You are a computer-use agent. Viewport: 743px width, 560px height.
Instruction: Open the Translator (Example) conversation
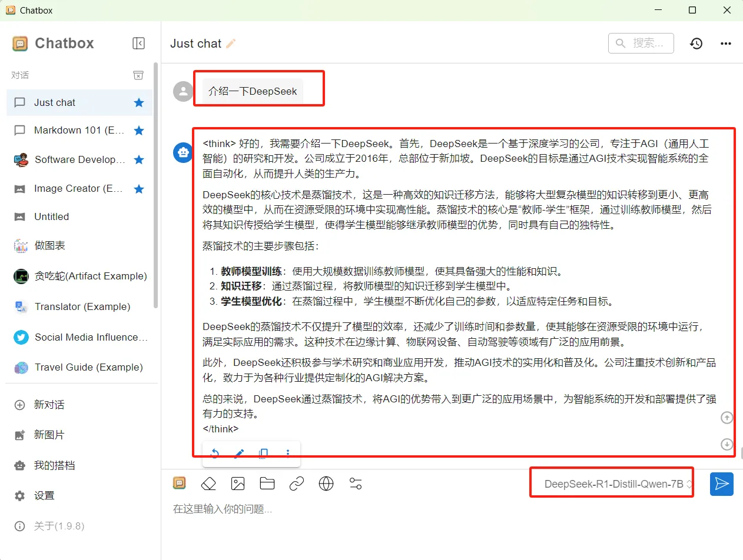[79, 306]
